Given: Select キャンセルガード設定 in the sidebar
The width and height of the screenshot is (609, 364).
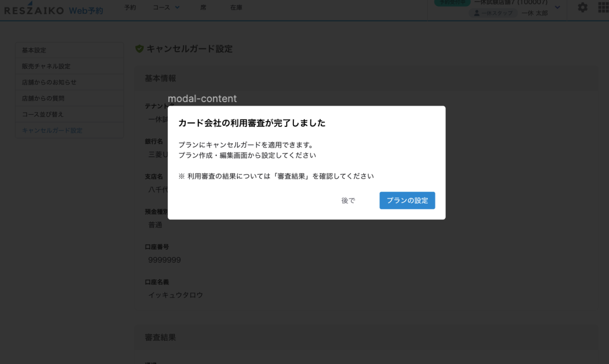Looking at the screenshot, I should [x=69, y=130].
